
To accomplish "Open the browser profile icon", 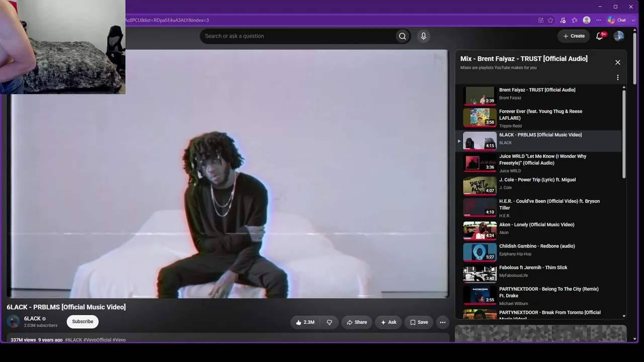I will coord(587,20).
